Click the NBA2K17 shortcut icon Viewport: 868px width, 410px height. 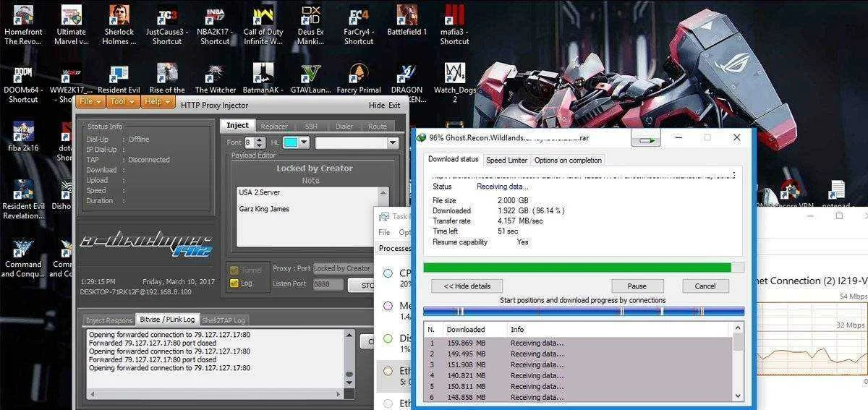click(x=215, y=25)
